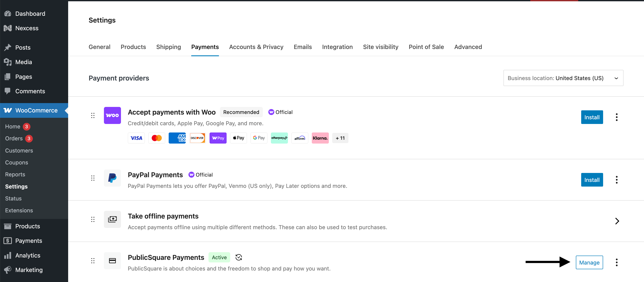Open more options menu for PayPal Payments
The width and height of the screenshot is (644, 282).
pyautogui.click(x=617, y=180)
